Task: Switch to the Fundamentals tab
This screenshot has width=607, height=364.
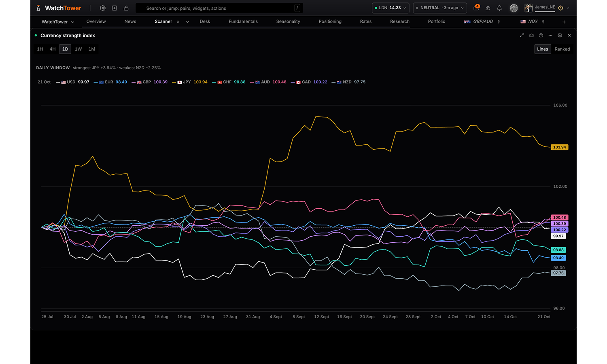Action: click(x=243, y=21)
